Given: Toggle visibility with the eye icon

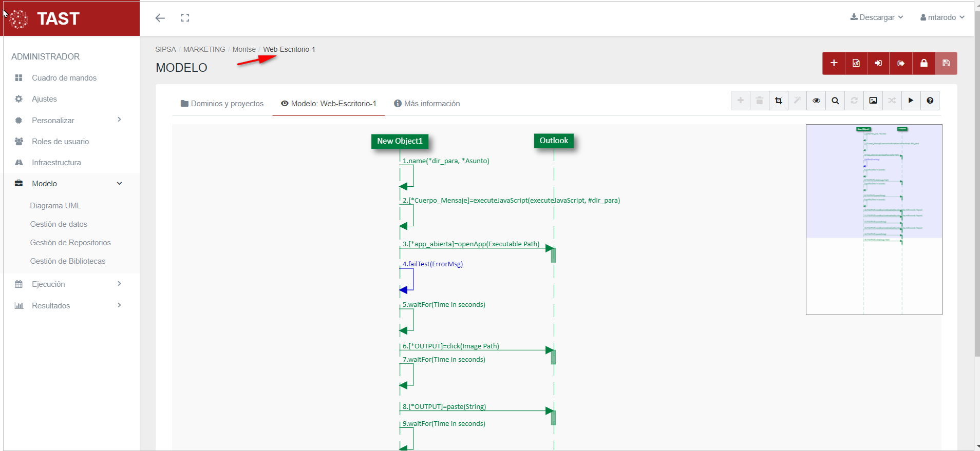Looking at the screenshot, I should click(816, 101).
